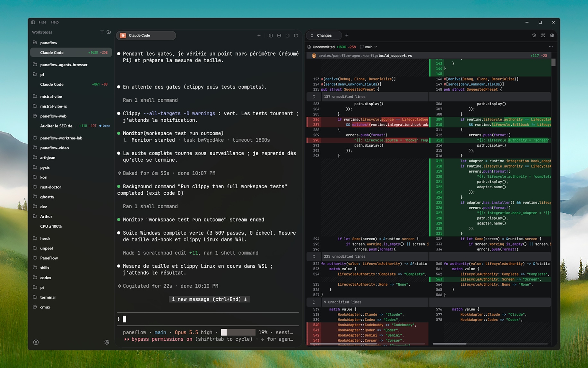588x368 pixels.
Task: Open the pop-out pane icon beside splits
Action: click(x=296, y=35)
